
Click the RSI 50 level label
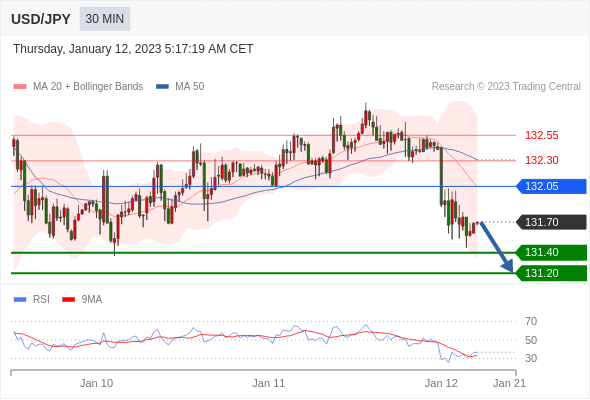(531, 341)
